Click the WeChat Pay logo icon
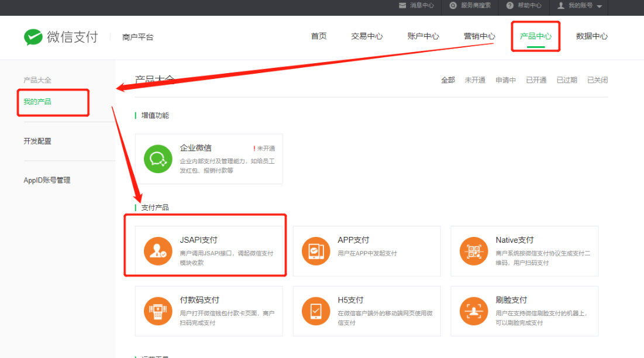The image size is (644, 358). 33,37
